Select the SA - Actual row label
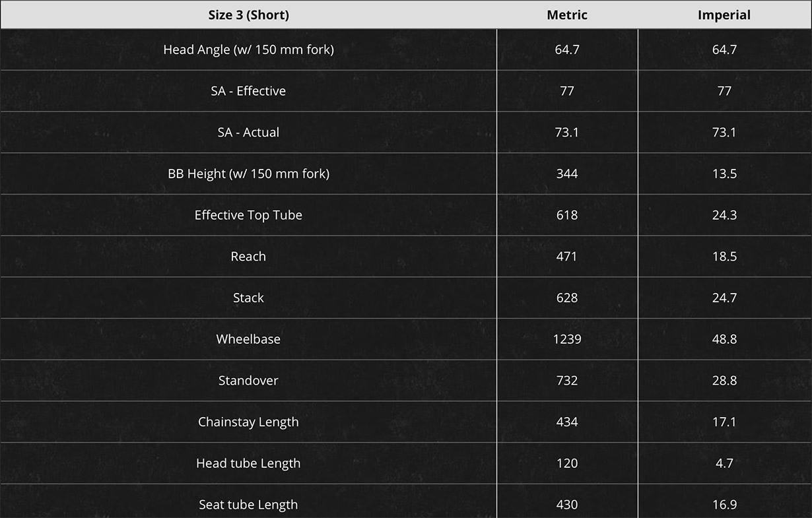 pyautogui.click(x=248, y=133)
